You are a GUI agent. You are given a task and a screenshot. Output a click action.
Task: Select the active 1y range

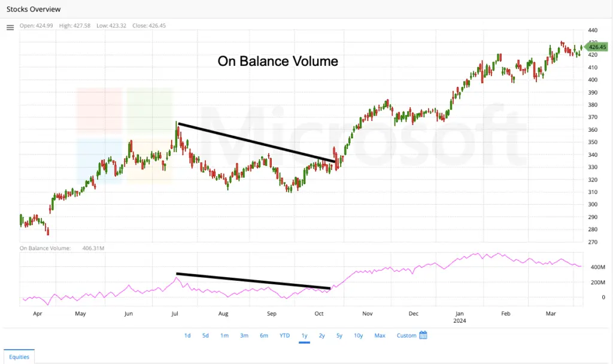coord(304,335)
